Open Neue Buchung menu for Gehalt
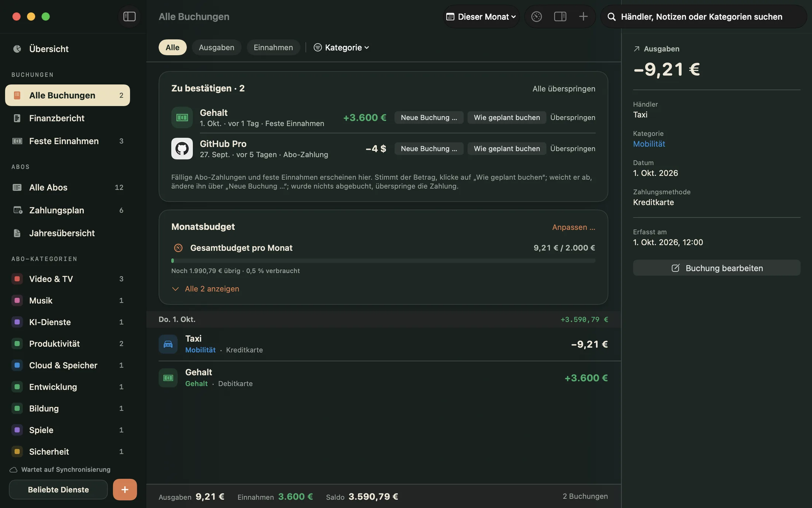 pyautogui.click(x=429, y=117)
